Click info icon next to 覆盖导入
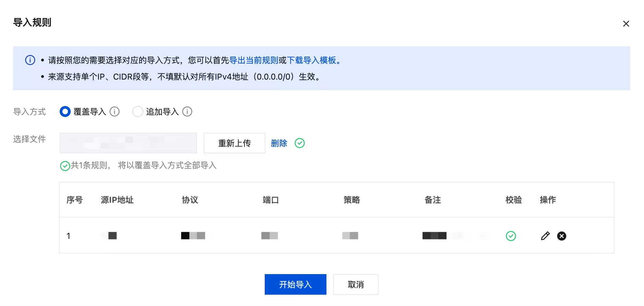The height and width of the screenshot is (306, 644). pyautogui.click(x=115, y=111)
